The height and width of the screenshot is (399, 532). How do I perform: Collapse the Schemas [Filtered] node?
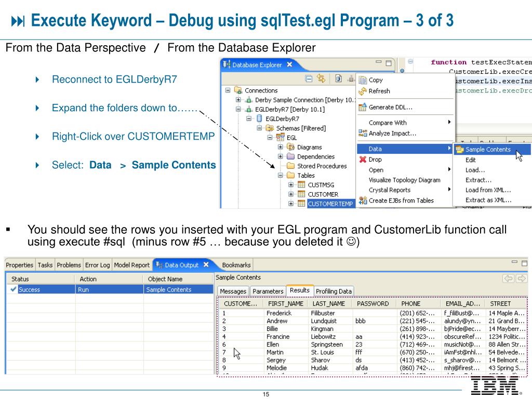coord(259,128)
